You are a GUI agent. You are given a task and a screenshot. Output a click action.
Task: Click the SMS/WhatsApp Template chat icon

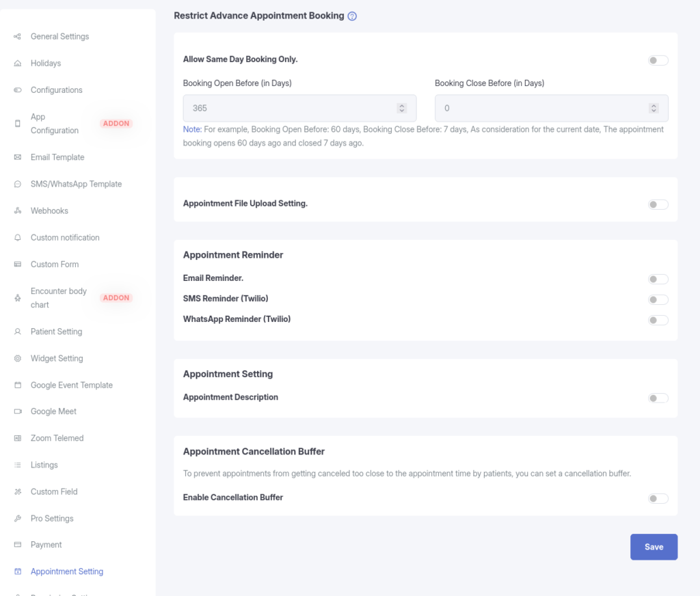pos(18,184)
